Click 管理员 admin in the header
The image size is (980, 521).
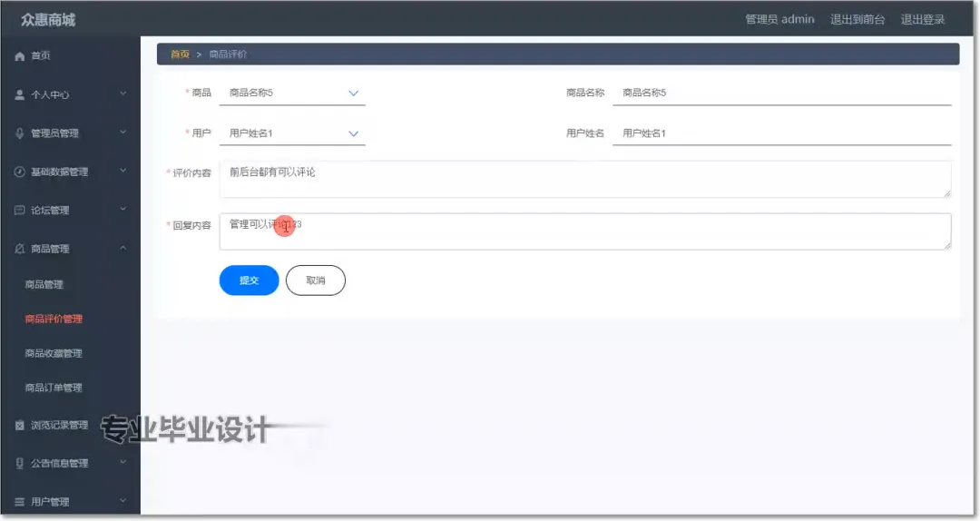(x=779, y=19)
